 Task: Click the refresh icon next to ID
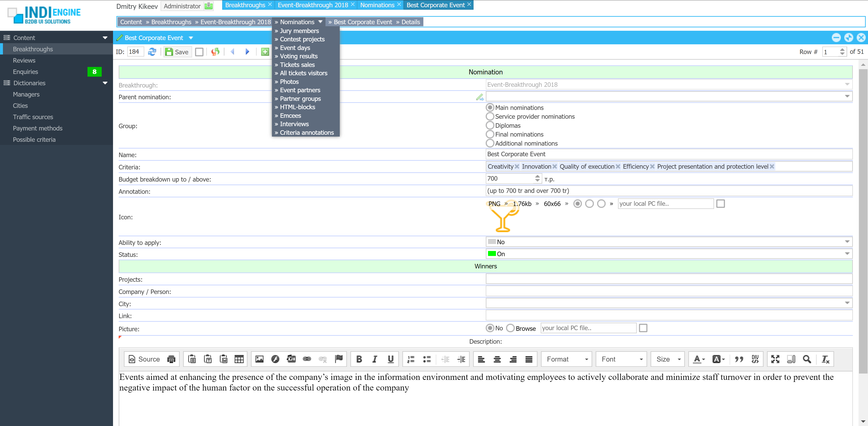coord(152,52)
